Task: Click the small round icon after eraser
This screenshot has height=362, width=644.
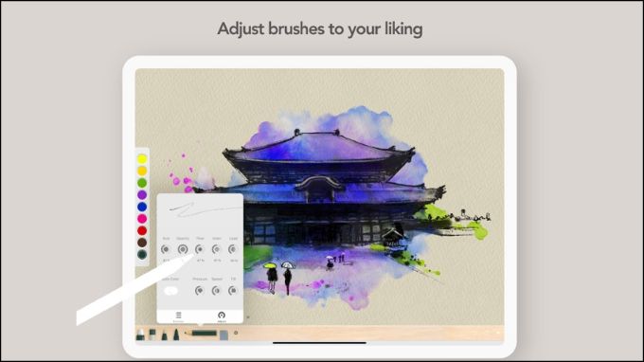Action: point(236,333)
